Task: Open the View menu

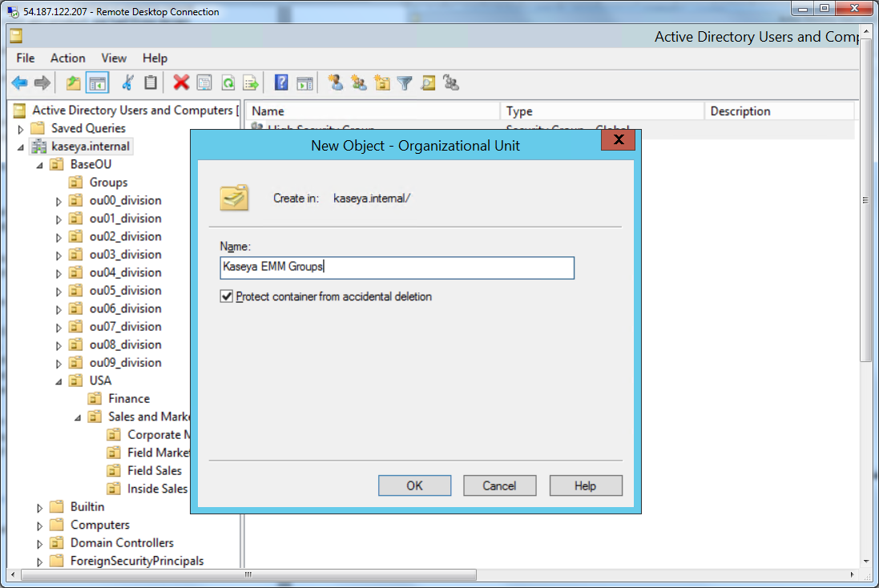Action: tap(114, 58)
